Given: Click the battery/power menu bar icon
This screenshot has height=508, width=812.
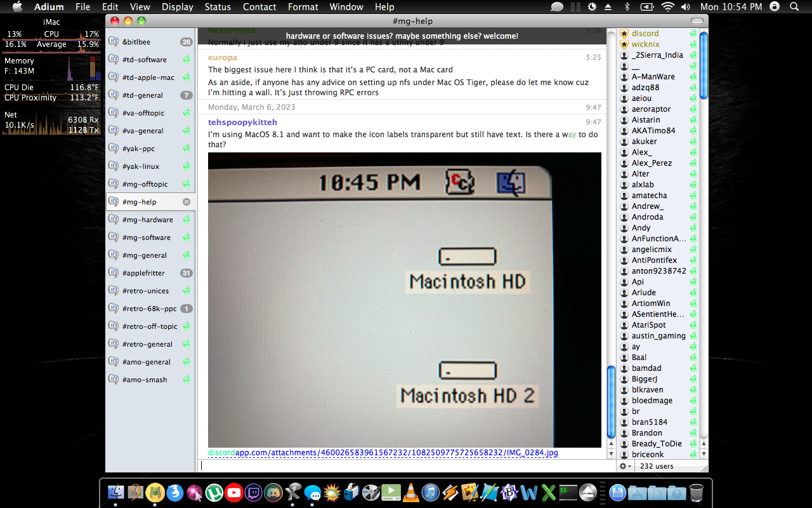Looking at the screenshot, I should [646, 7].
